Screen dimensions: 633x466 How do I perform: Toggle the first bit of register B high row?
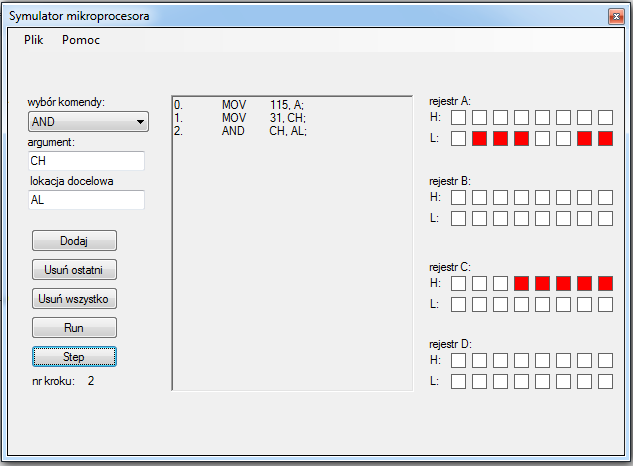458,198
